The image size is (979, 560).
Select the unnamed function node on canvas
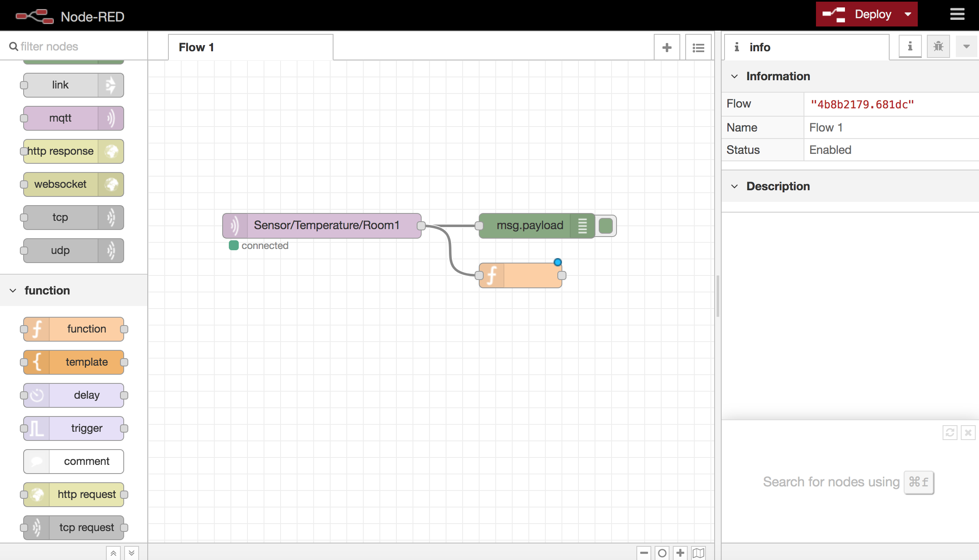click(521, 275)
